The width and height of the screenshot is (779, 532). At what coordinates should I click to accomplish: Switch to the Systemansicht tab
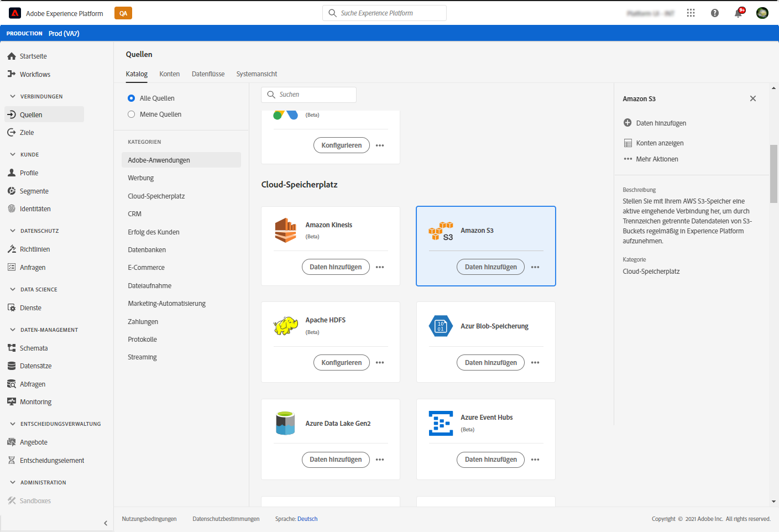click(x=257, y=74)
